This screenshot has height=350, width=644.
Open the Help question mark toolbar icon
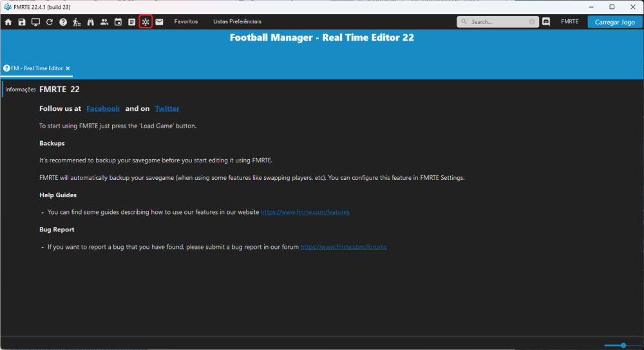[63, 22]
